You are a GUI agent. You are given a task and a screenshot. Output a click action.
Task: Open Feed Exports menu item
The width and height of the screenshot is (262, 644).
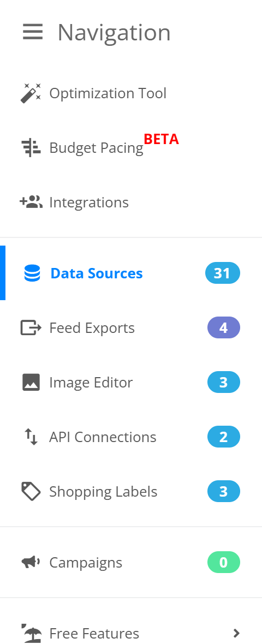[x=131, y=328]
